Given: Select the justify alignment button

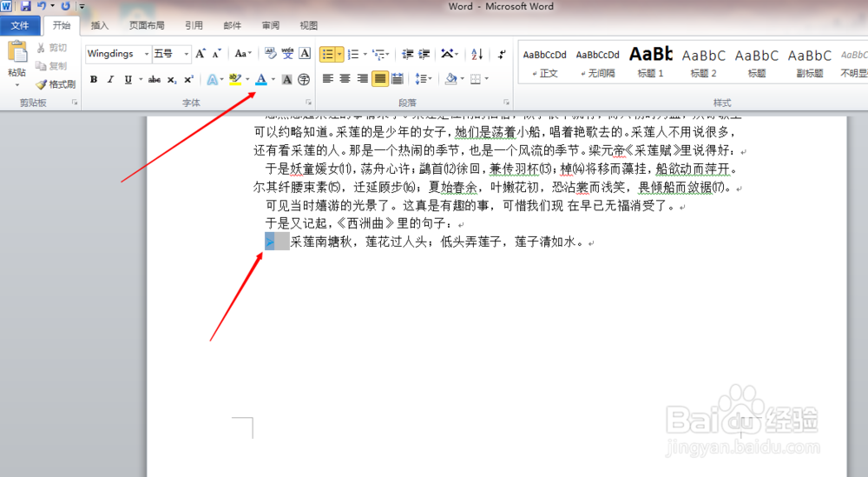Looking at the screenshot, I should (380, 79).
